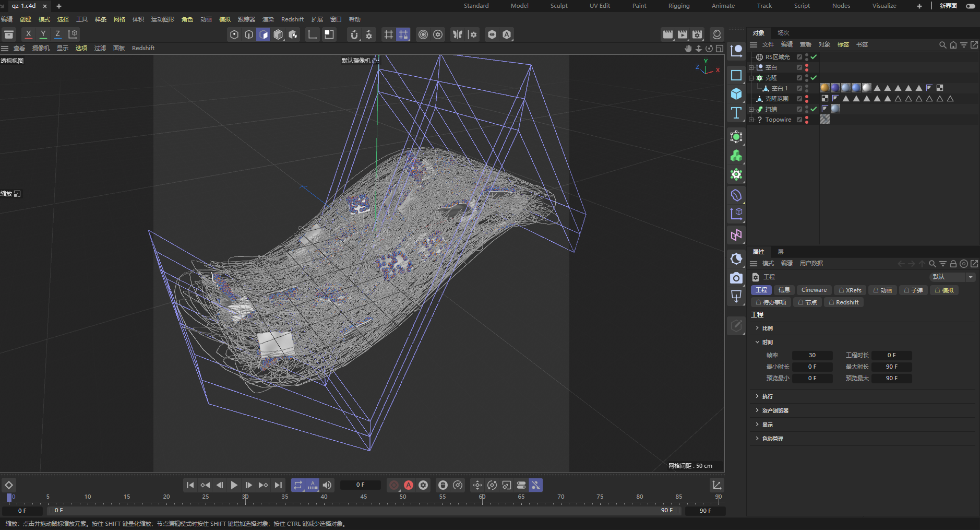
Task: Toggle visibility dots for Topowire
Action: (807, 120)
